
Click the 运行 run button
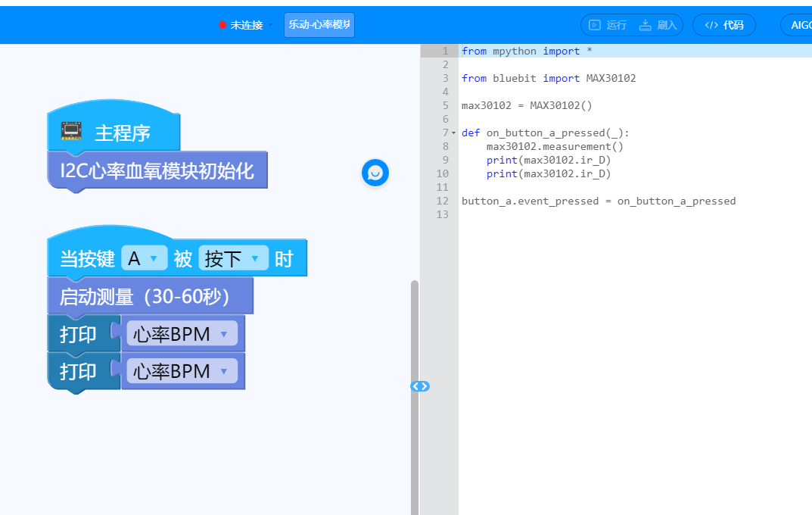(x=608, y=25)
